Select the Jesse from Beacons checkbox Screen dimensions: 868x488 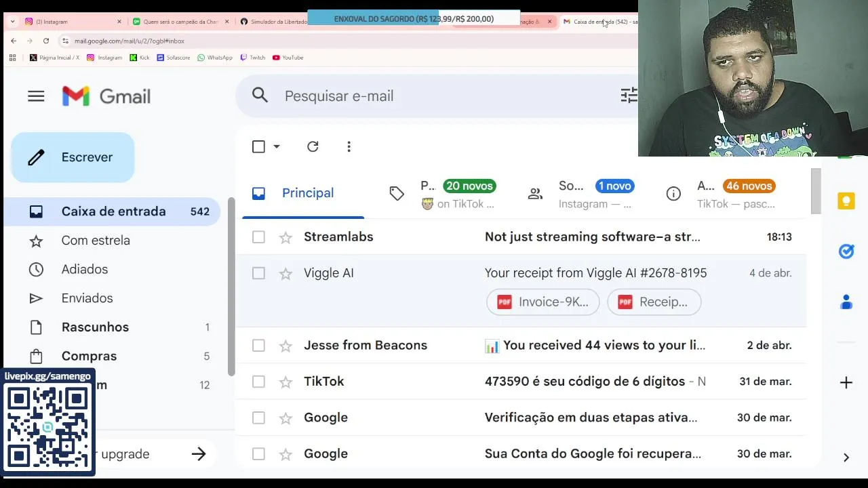258,346
